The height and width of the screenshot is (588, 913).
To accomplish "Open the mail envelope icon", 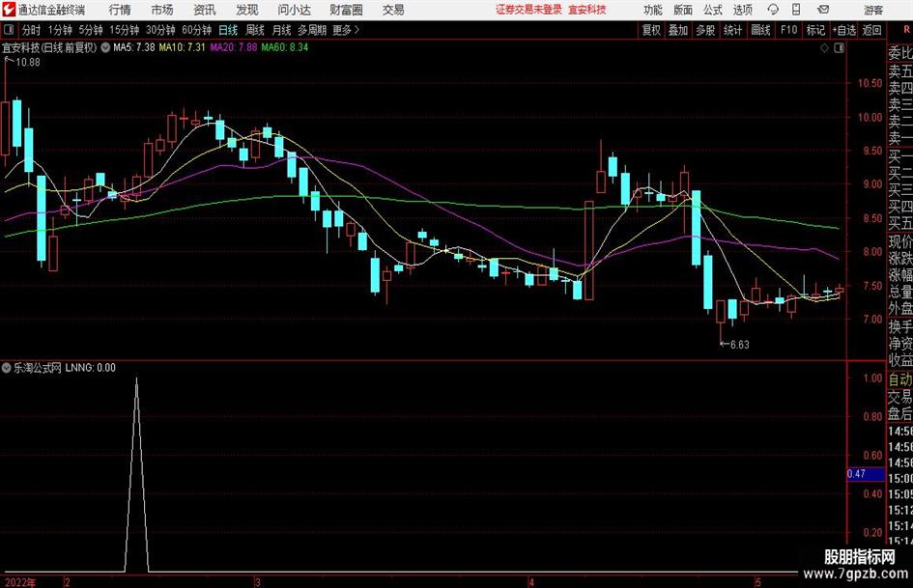I will [x=823, y=10].
